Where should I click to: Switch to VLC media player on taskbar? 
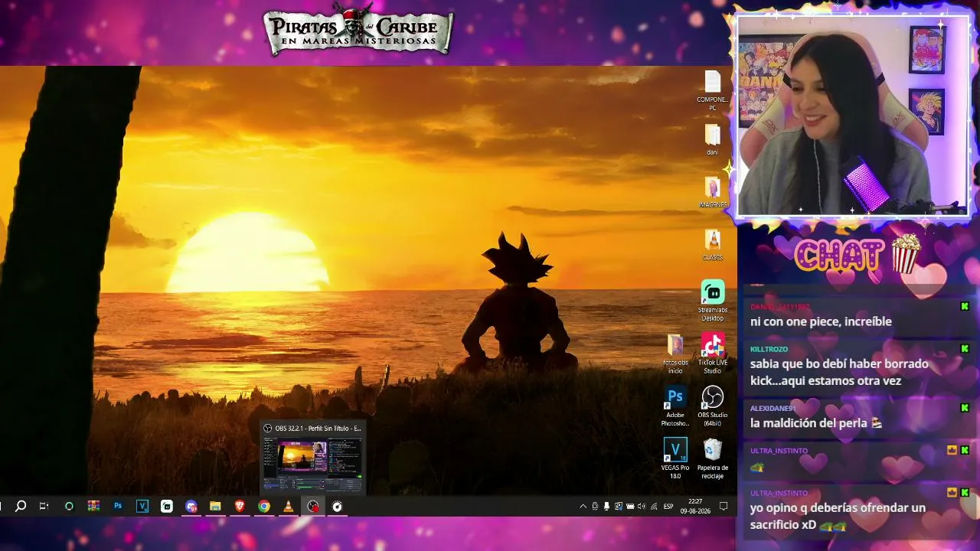coord(289,506)
